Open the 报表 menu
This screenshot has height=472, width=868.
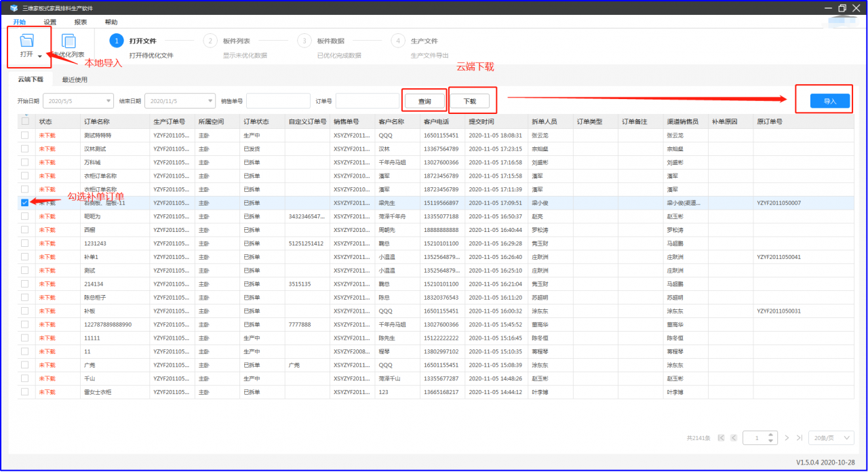click(81, 22)
